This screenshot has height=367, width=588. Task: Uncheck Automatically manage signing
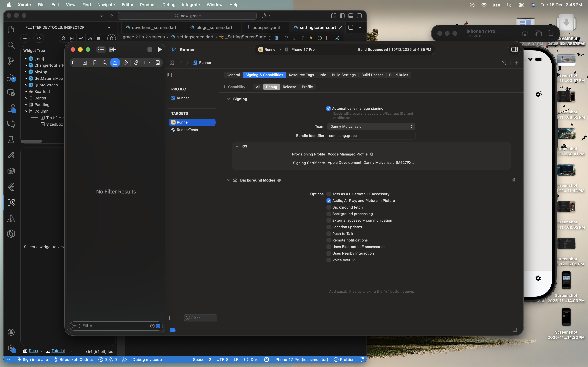click(328, 108)
